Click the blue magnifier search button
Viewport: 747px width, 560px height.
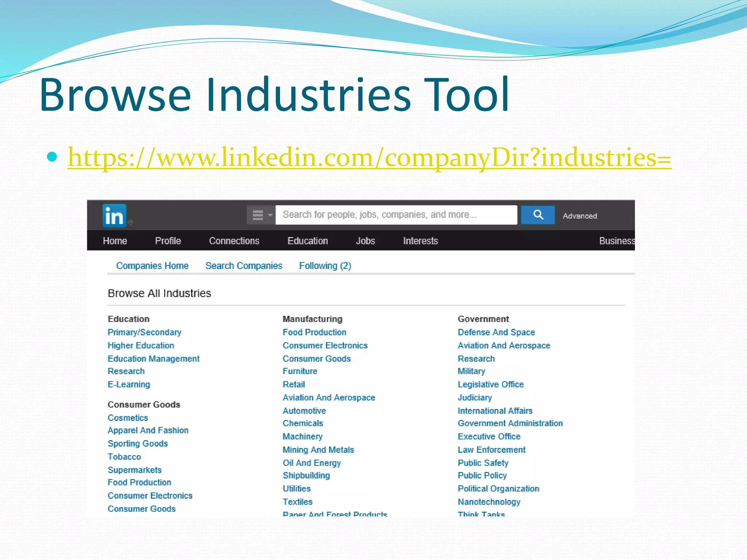coord(538,215)
